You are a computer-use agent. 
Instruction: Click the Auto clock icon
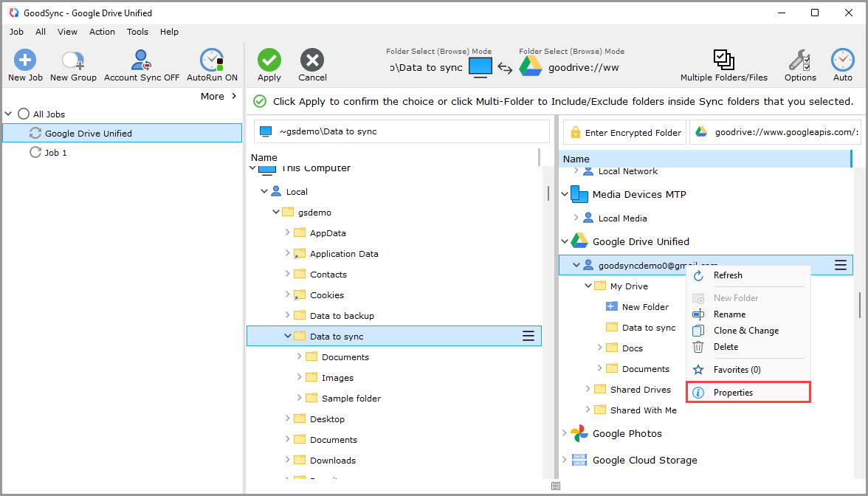point(843,60)
